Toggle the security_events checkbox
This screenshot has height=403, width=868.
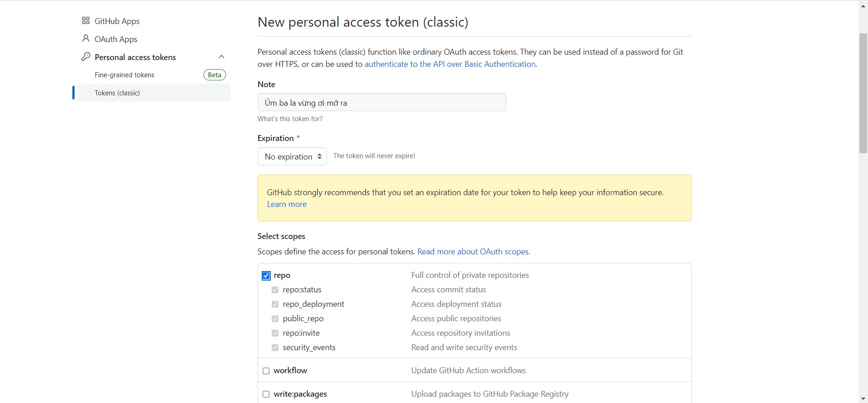click(x=275, y=347)
